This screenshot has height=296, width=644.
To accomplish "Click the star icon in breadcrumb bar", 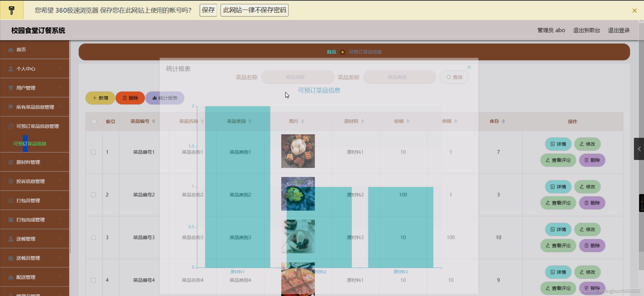I will tap(342, 52).
